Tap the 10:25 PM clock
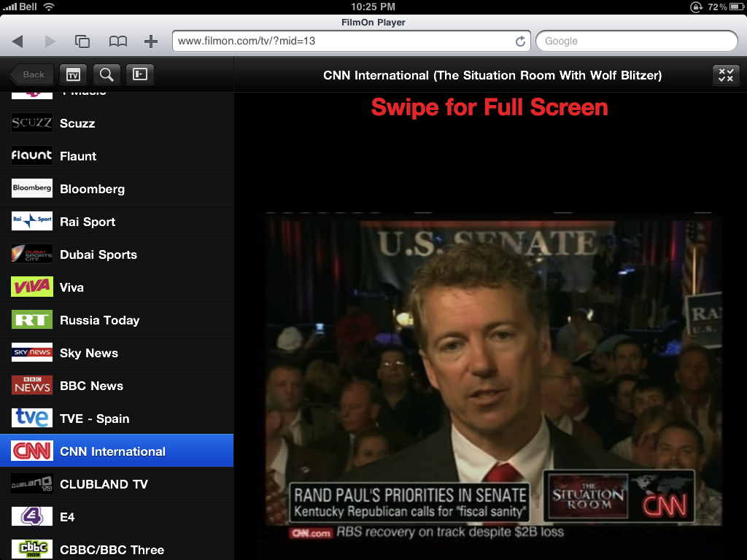 point(373,7)
